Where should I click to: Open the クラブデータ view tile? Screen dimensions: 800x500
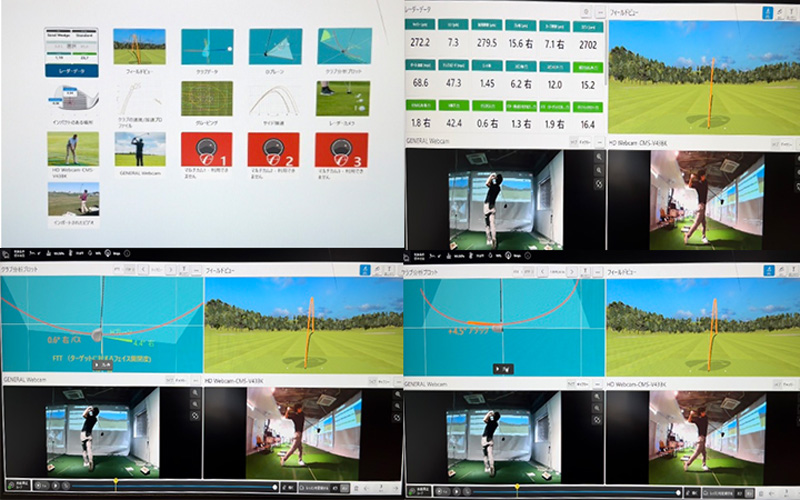pos(206,50)
